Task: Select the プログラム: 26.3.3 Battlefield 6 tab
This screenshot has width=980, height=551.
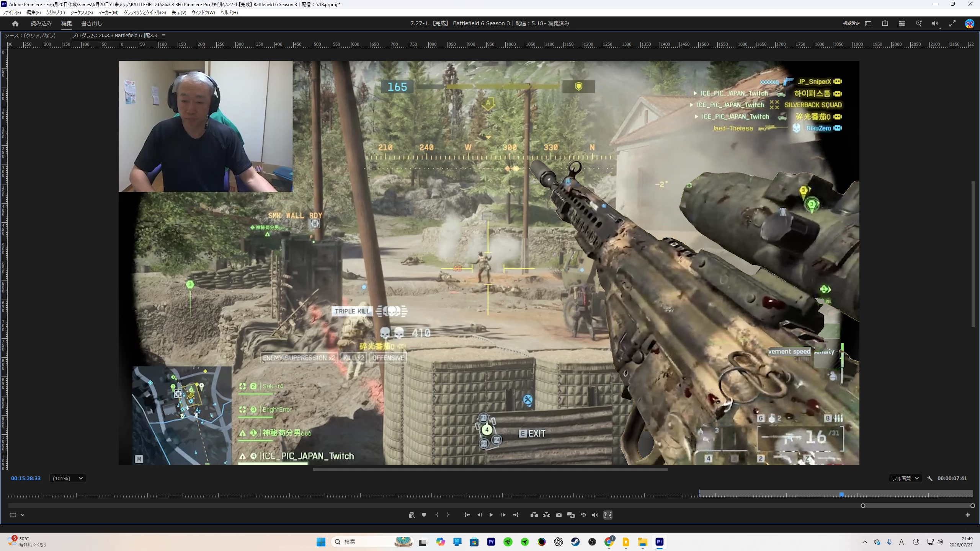Action: (115, 36)
